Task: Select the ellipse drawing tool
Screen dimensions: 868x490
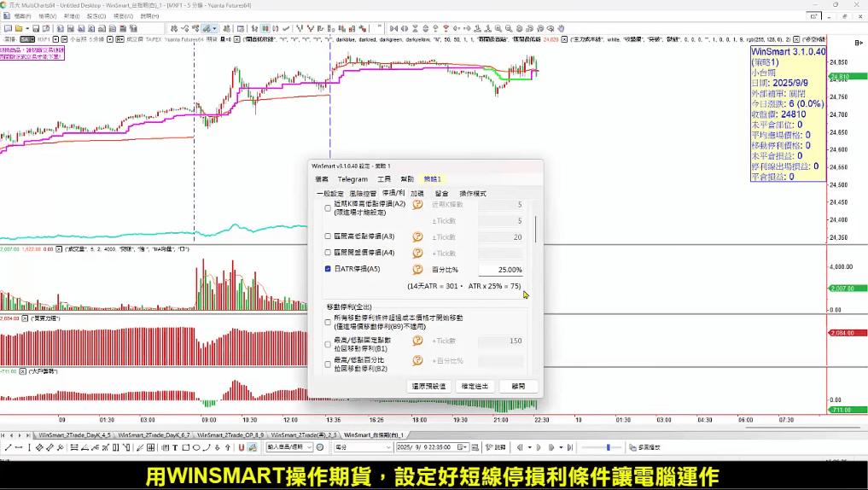Action: click(x=196, y=447)
